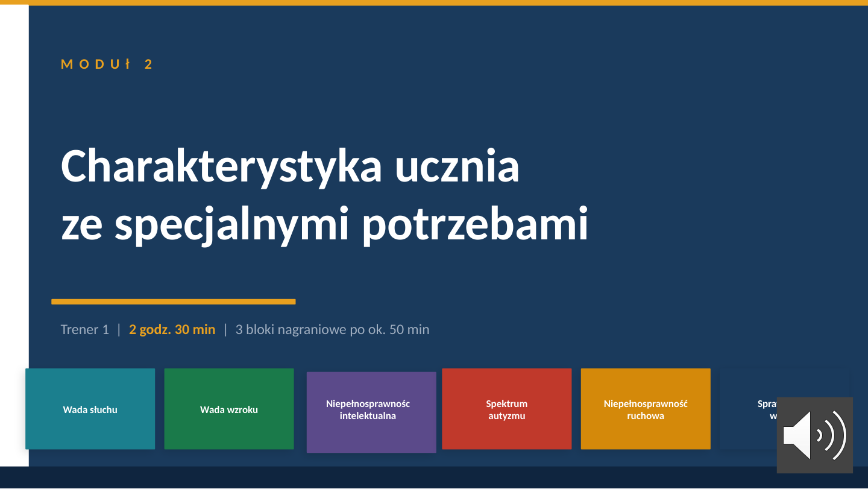The image size is (868, 489).
Task: Open Niepełnosprawność intelektualna purple tile
Action: click(x=371, y=412)
